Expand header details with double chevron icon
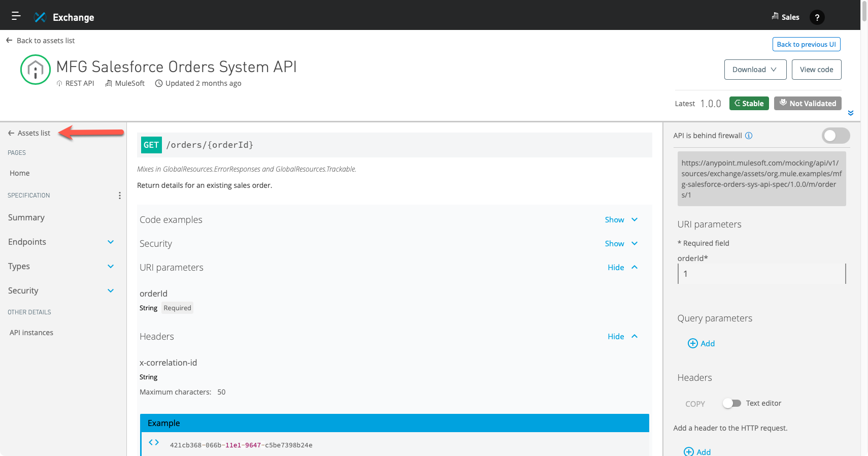 point(851,113)
